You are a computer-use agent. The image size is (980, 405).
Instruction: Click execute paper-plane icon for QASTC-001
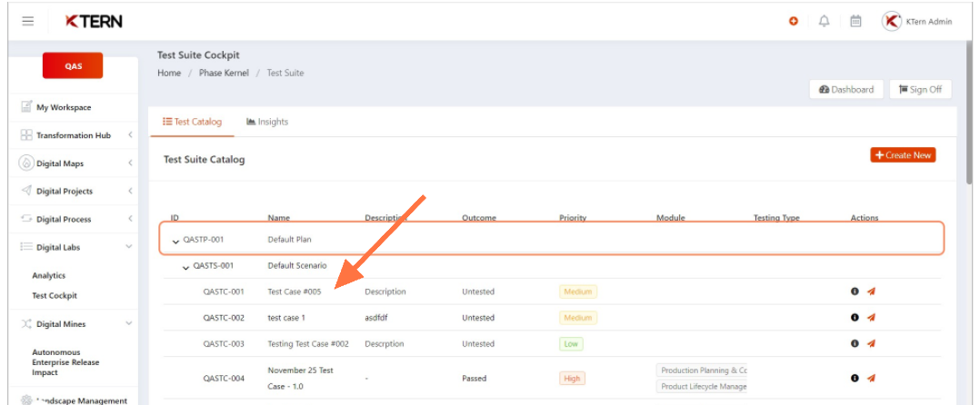pos(871,291)
